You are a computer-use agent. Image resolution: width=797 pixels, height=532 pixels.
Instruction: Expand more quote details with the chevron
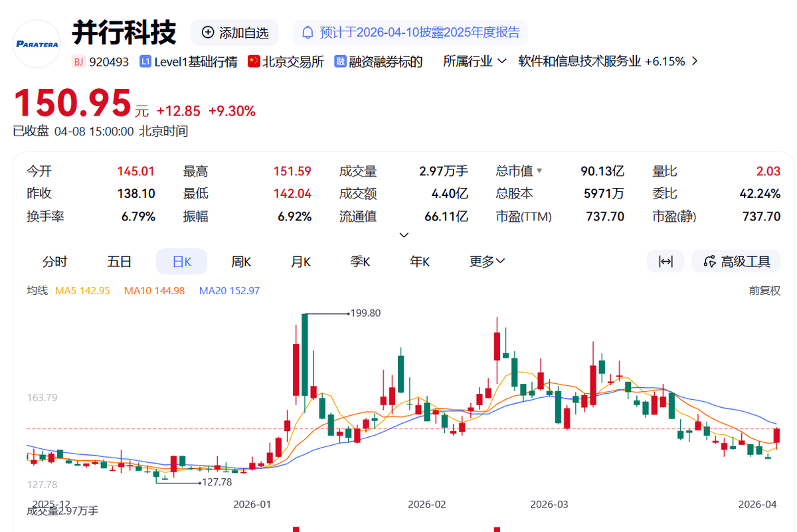pyautogui.click(x=404, y=235)
